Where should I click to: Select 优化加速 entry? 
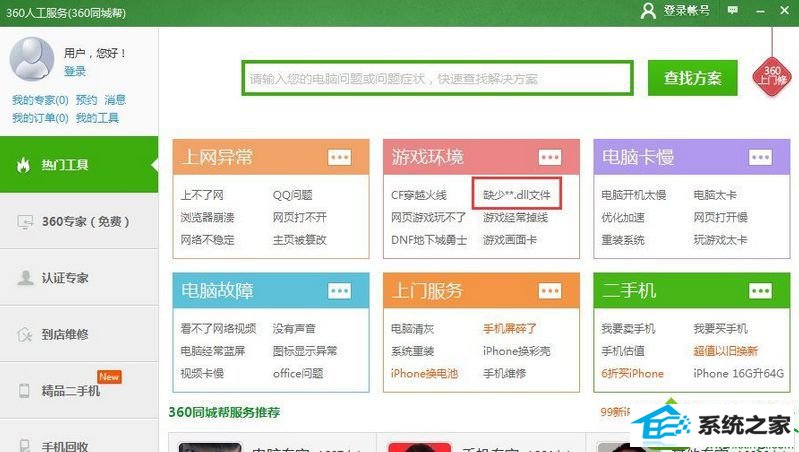(623, 218)
